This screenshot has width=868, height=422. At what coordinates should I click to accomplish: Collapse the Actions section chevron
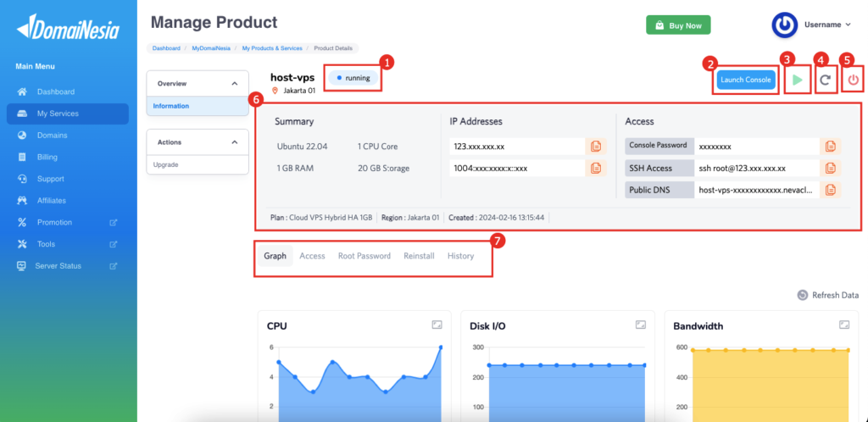pyautogui.click(x=235, y=142)
